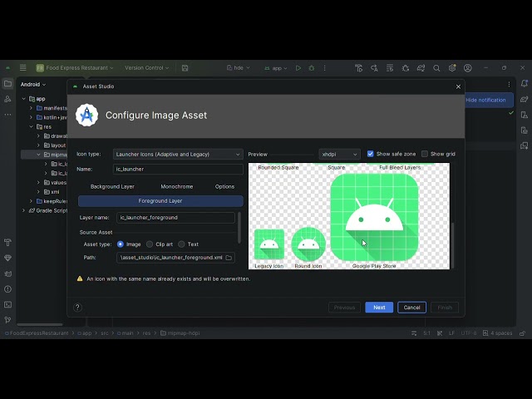Open the Logcat cat icon
This screenshot has height=399, width=532.
7,273
